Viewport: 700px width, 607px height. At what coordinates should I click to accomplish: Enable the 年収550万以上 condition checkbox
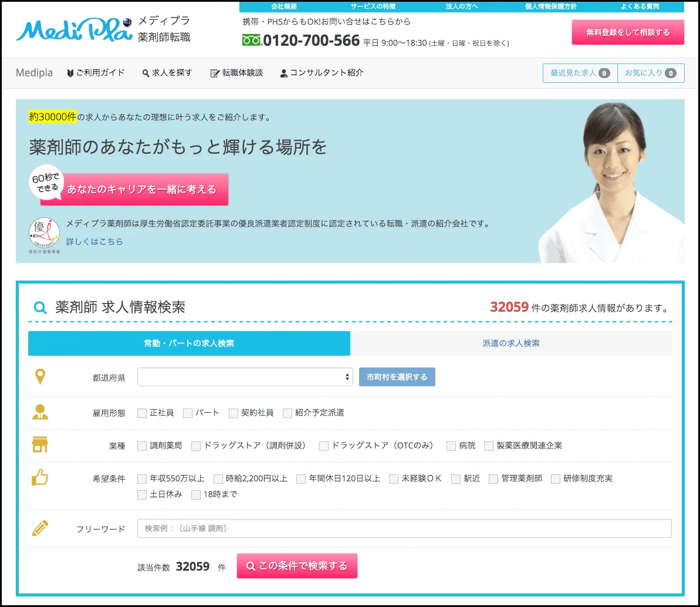tap(141, 478)
